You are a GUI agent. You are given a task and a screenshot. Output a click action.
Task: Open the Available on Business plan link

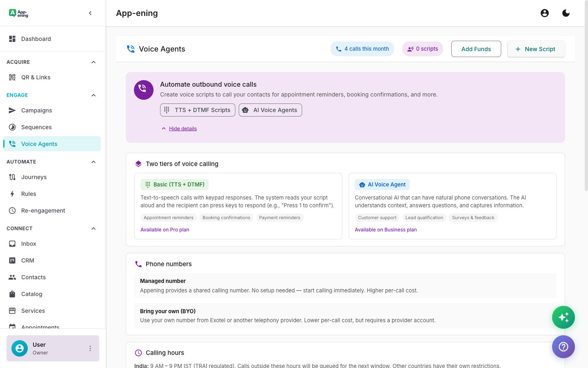[x=385, y=230]
